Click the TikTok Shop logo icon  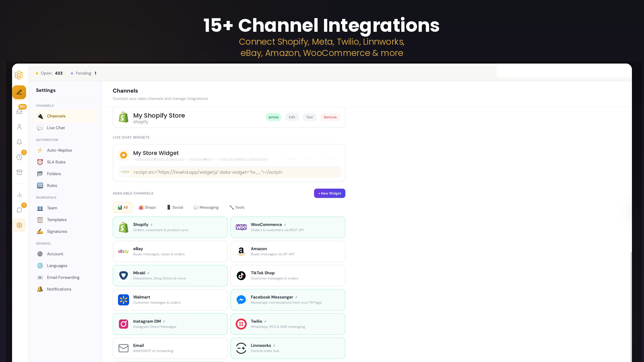pos(241,276)
